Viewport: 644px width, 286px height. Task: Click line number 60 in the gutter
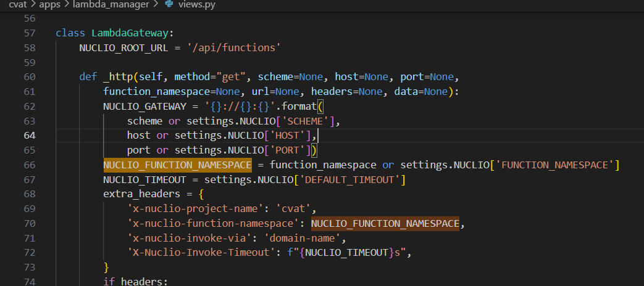(30, 77)
